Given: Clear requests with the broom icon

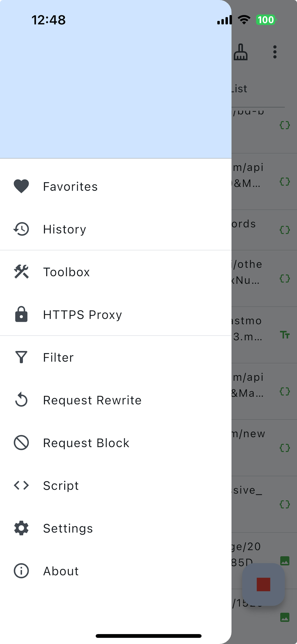Looking at the screenshot, I should (x=241, y=52).
